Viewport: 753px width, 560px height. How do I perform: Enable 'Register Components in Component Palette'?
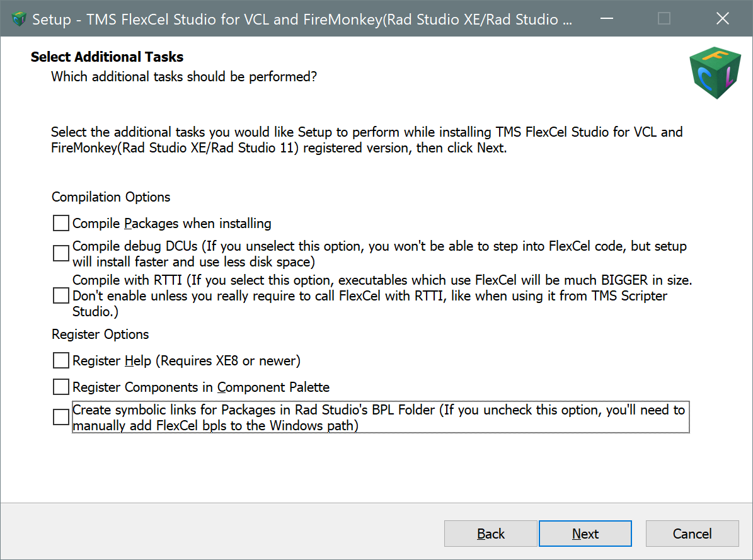point(60,387)
